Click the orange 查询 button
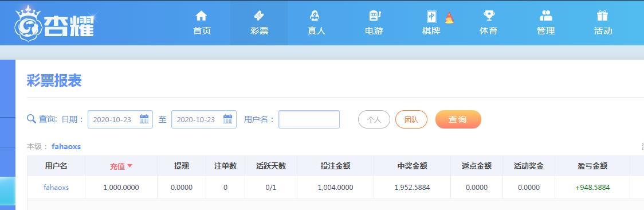The image size is (644, 210). click(x=458, y=119)
